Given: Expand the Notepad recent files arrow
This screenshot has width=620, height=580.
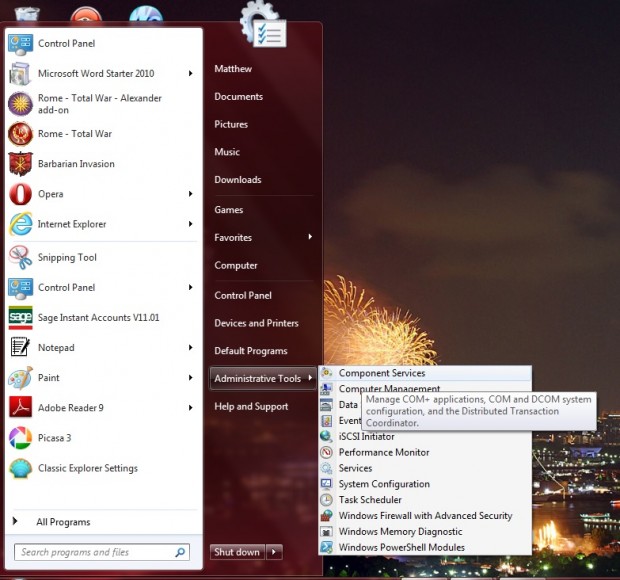Looking at the screenshot, I should coord(191,348).
